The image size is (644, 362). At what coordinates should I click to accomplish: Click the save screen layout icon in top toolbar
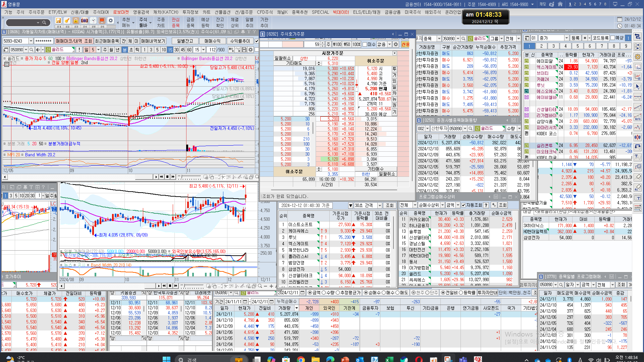click(58, 21)
